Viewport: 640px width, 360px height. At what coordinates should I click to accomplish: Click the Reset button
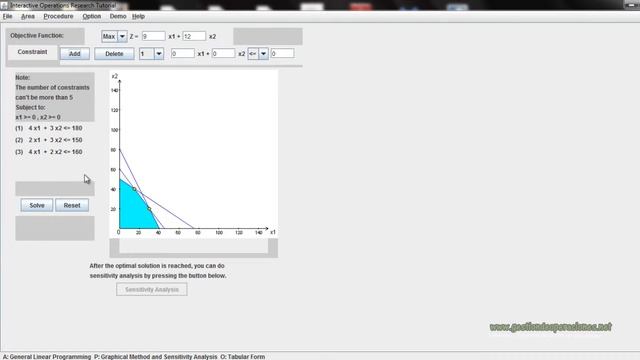pos(72,205)
